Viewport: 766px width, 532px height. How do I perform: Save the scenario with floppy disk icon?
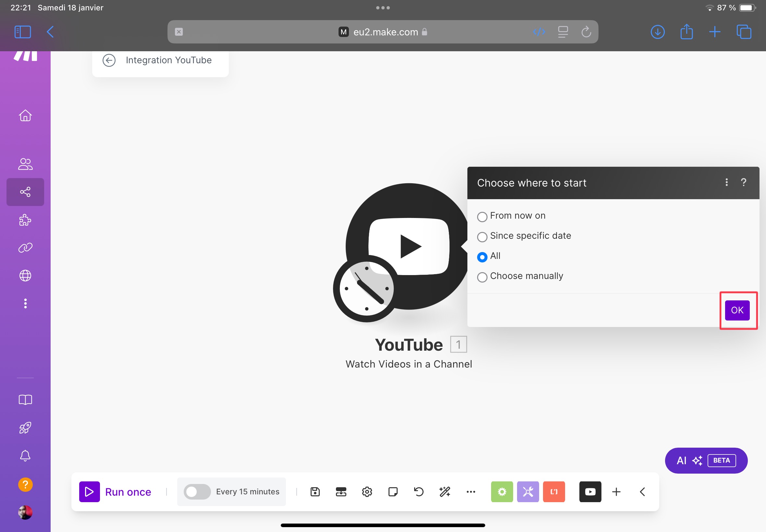(315, 492)
